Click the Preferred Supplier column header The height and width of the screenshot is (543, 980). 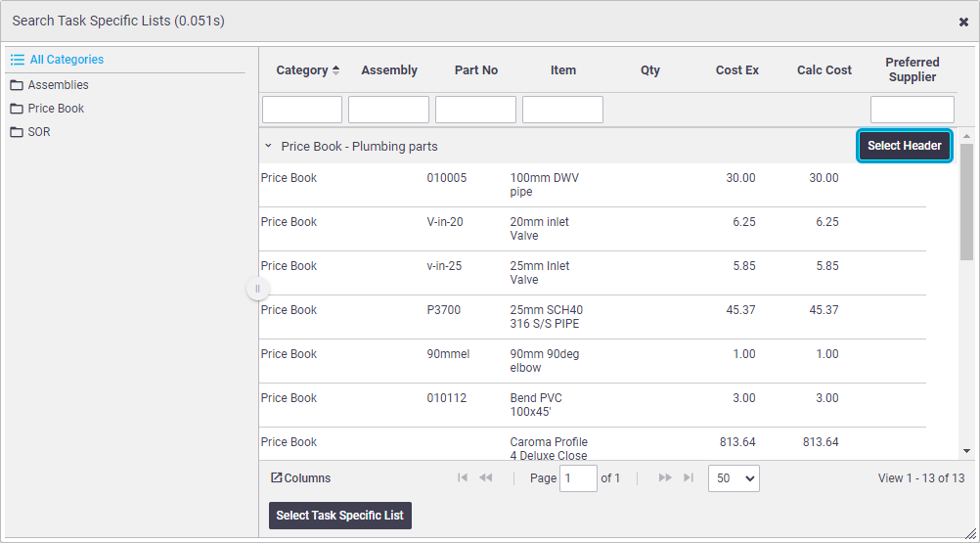(x=912, y=69)
